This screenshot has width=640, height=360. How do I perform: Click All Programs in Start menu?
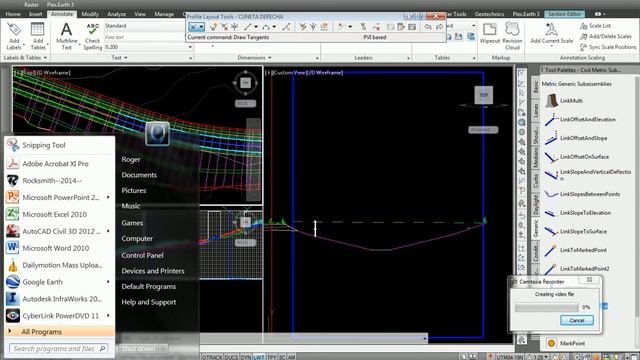pyautogui.click(x=60, y=331)
